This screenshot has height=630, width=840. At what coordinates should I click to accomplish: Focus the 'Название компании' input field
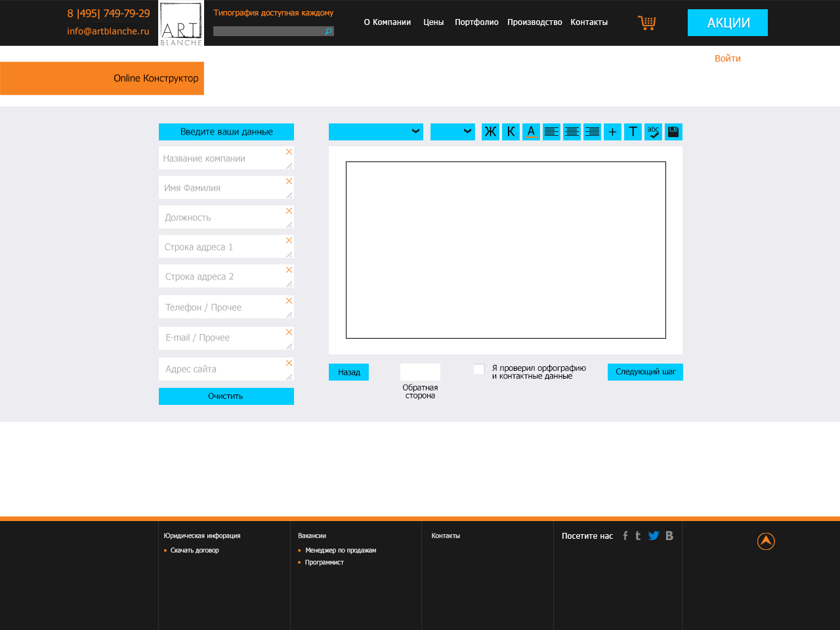[x=226, y=158]
